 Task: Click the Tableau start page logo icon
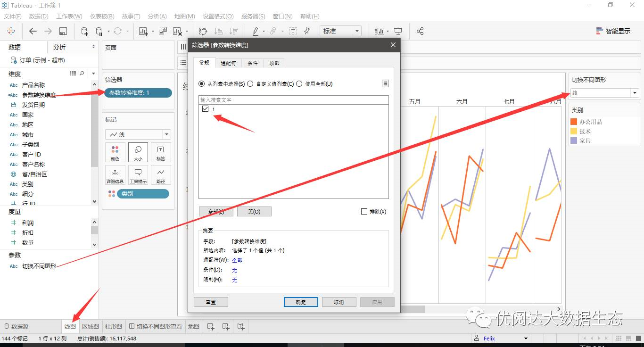[11, 31]
